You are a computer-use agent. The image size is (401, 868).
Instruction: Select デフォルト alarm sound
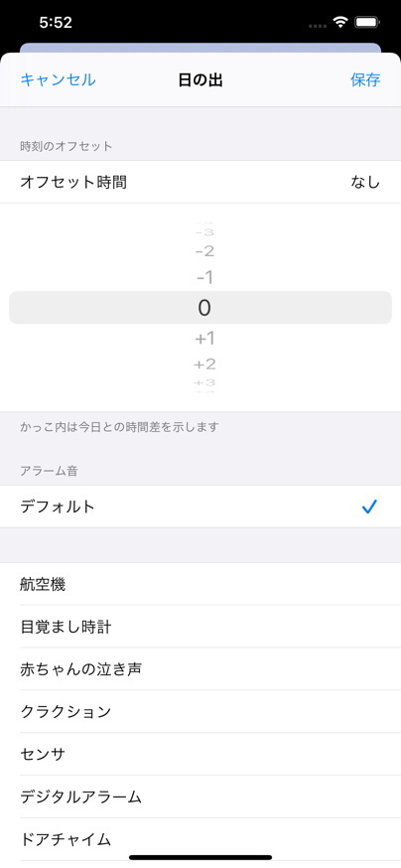tap(200, 506)
